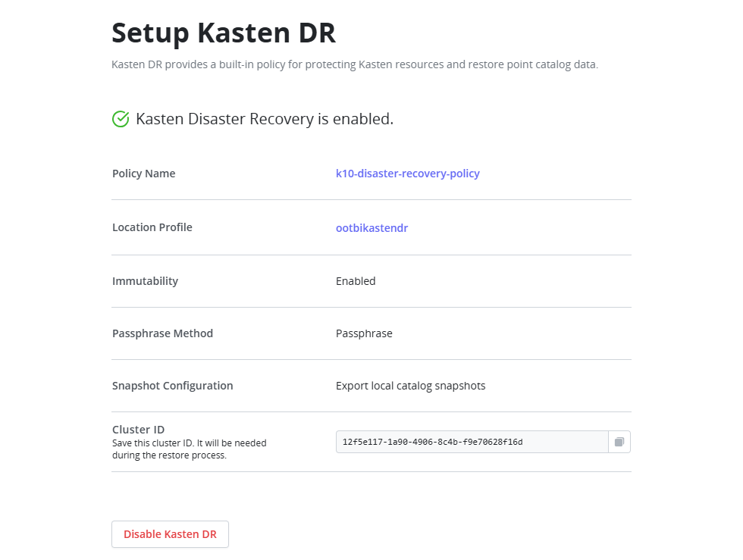
Task: Click the Location Profile row label
Action: [152, 227]
